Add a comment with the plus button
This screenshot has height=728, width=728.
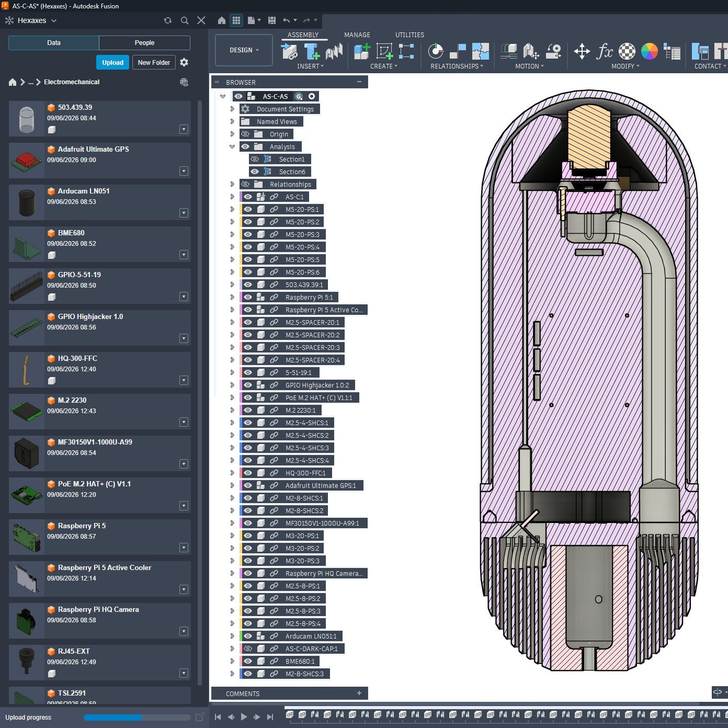coord(359,693)
